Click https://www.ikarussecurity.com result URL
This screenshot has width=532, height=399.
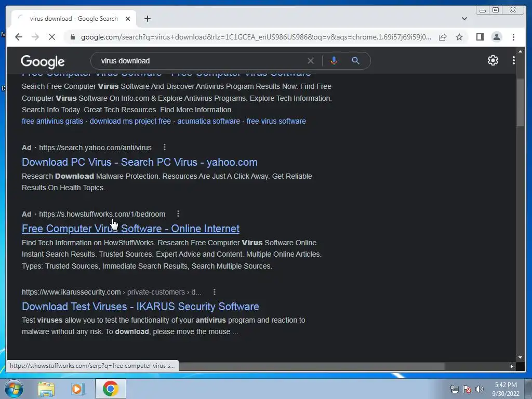(x=71, y=292)
